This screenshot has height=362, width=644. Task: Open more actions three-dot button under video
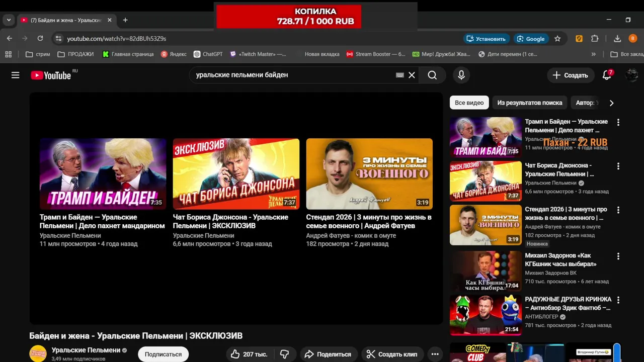[x=435, y=354]
